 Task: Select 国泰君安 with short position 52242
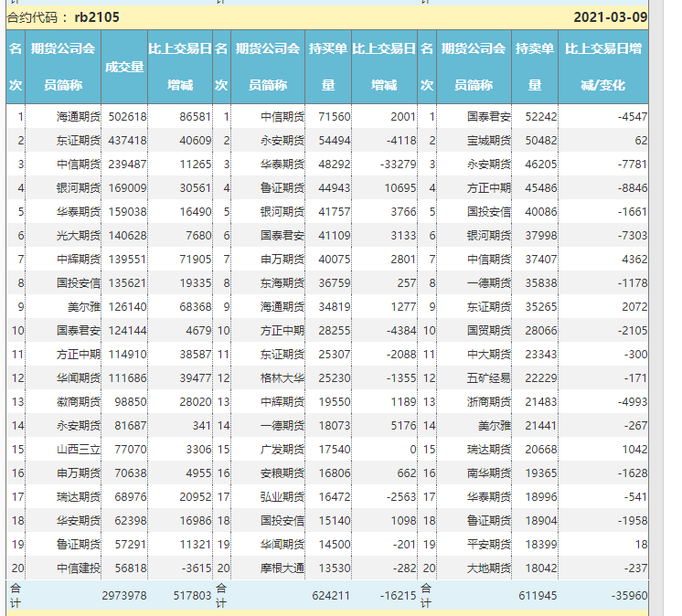(489, 117)
